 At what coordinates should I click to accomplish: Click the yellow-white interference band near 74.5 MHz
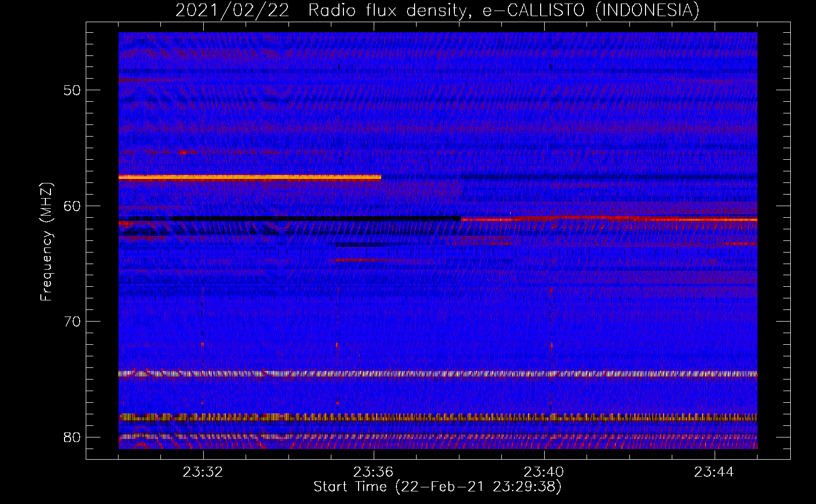coord(438,374)
